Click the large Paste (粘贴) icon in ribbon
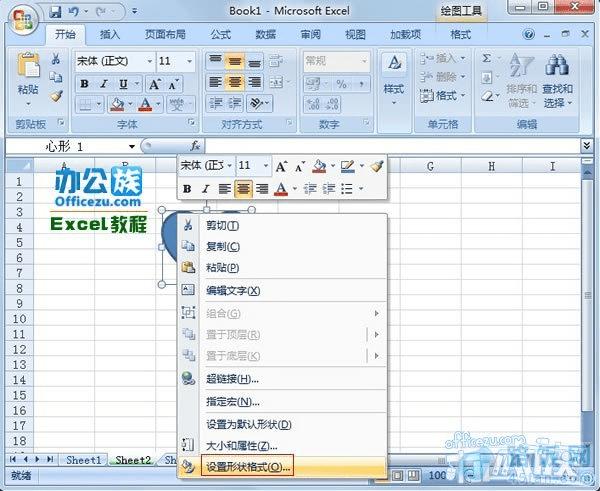Screen dimensions: 600x491 coord(28,65)
